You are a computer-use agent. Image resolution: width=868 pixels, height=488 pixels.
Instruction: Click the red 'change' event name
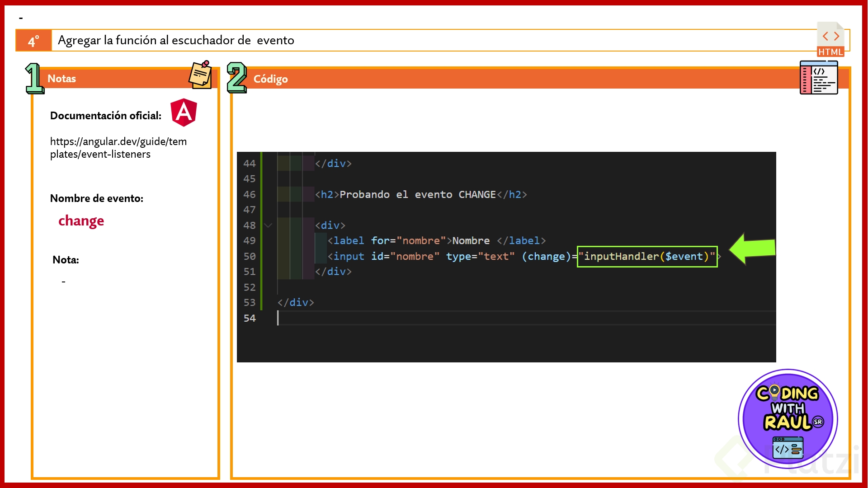pos(81,221)
